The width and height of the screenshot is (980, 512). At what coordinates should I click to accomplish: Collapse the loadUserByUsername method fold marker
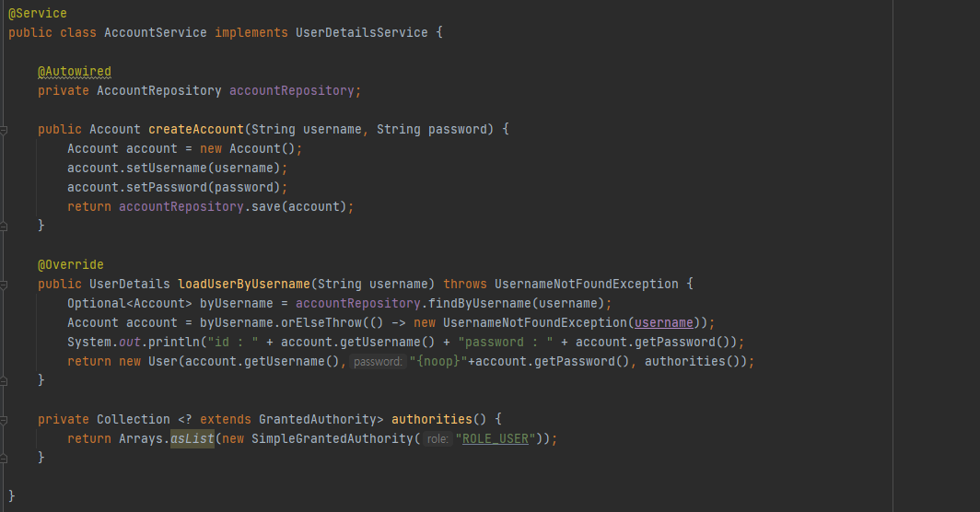3,285
